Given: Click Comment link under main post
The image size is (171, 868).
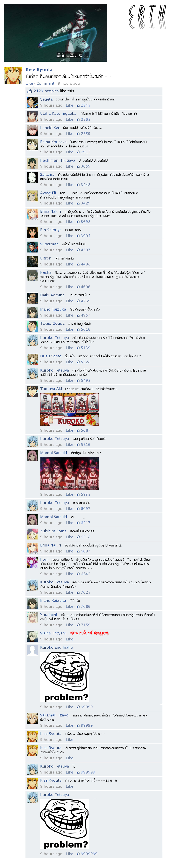Looking at the screenshot, I should 45,83.
